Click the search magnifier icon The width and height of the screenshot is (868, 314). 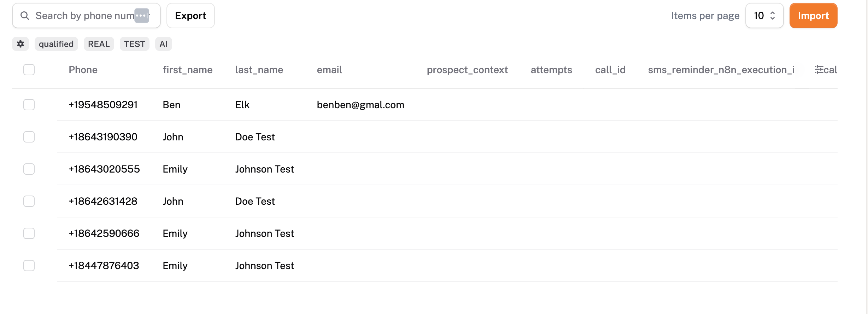pos(24,16)
